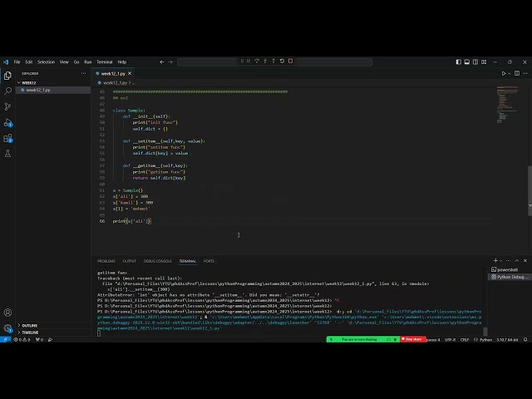
Task: Open Run and Debug view
Action: tap(7, 122)
